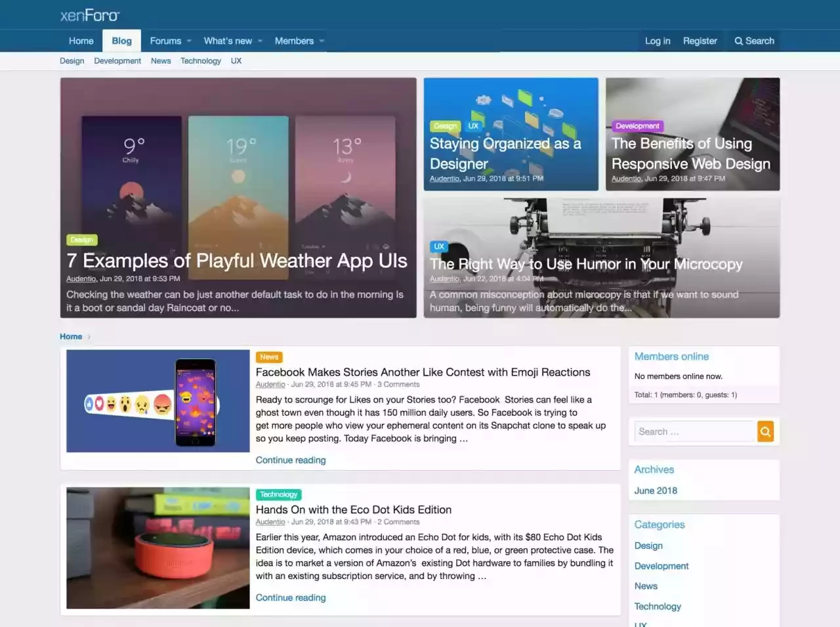The height and width of the screenshot is (627, 840).
Task: Open the Home navigation tab
Action: point(81,41)
